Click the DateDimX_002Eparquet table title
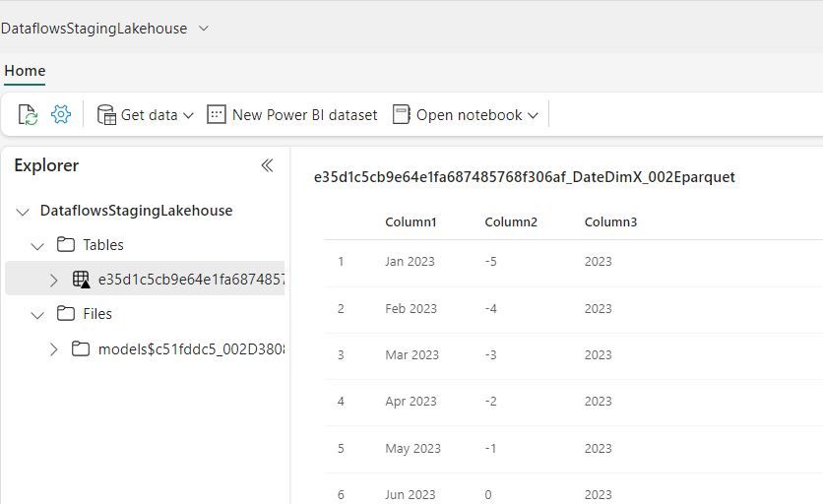 click(x=525, y=177)
